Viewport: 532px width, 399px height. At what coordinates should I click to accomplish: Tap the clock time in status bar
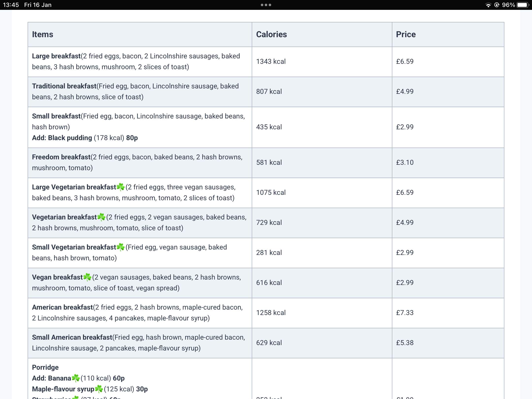point(11,5)
